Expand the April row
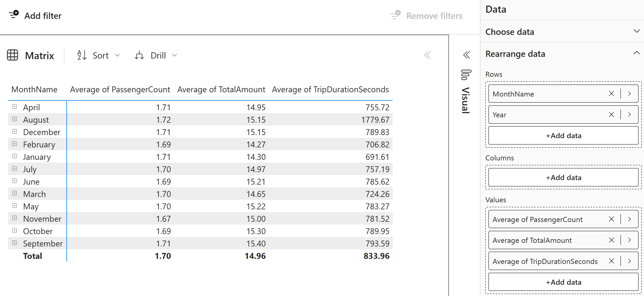This screenshot has height=296, width=644. 15,107
